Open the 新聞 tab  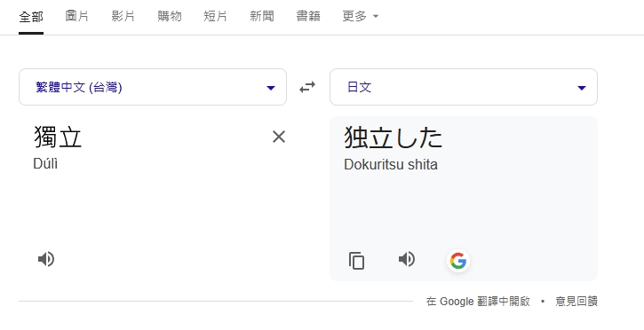pos(262,16)
